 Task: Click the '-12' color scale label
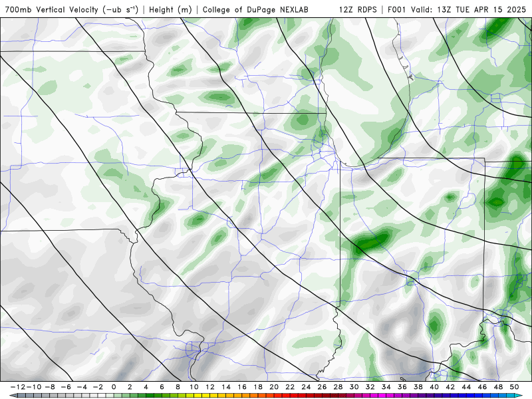pos(17,387)
